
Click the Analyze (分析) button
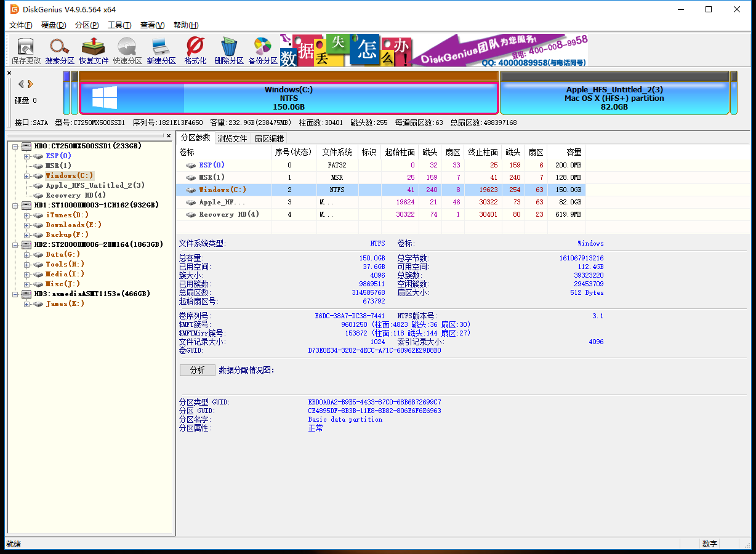tap(198, 370)
